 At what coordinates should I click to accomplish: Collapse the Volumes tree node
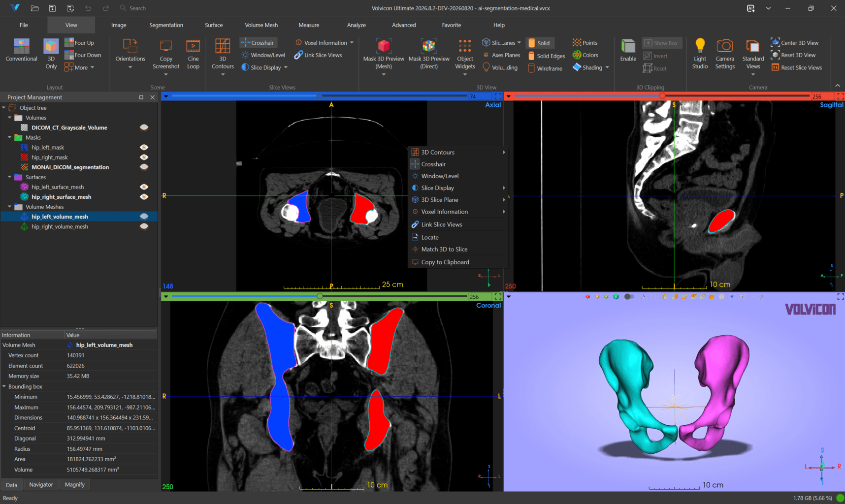pyautogui.click(x=9, y=118)
